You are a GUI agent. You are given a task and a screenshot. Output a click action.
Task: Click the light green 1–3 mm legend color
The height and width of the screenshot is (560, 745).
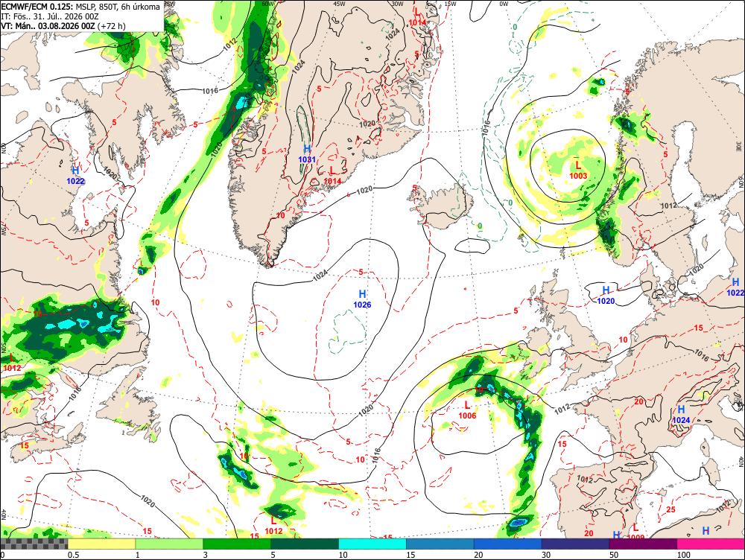(169, 544)
